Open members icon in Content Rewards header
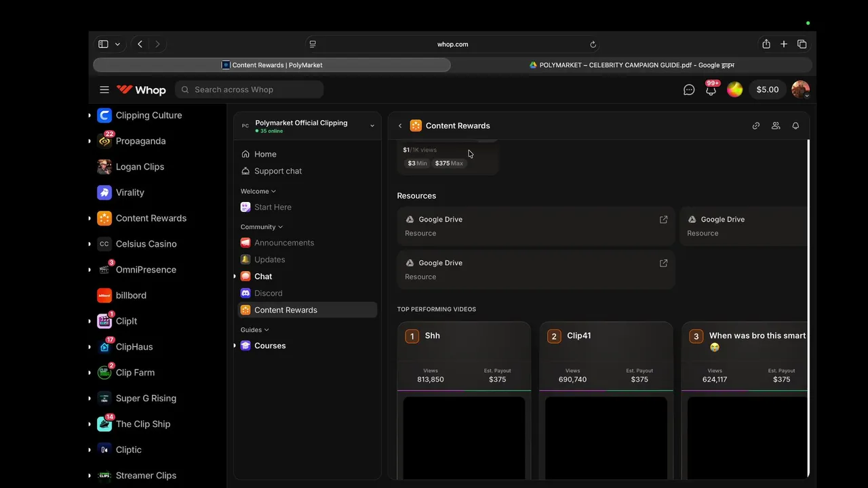This screenshot has width=868, height=488. coord(776,125)
